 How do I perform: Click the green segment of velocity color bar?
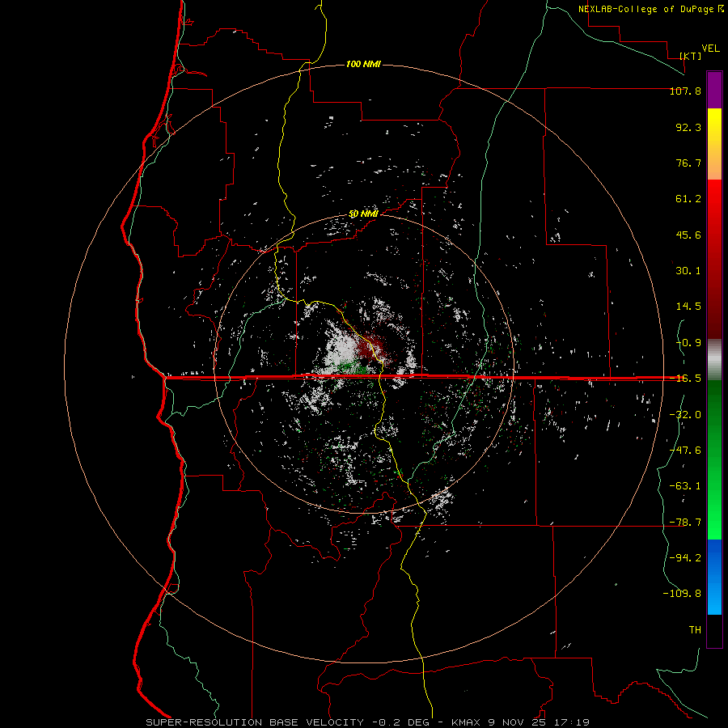coord(714,459)
